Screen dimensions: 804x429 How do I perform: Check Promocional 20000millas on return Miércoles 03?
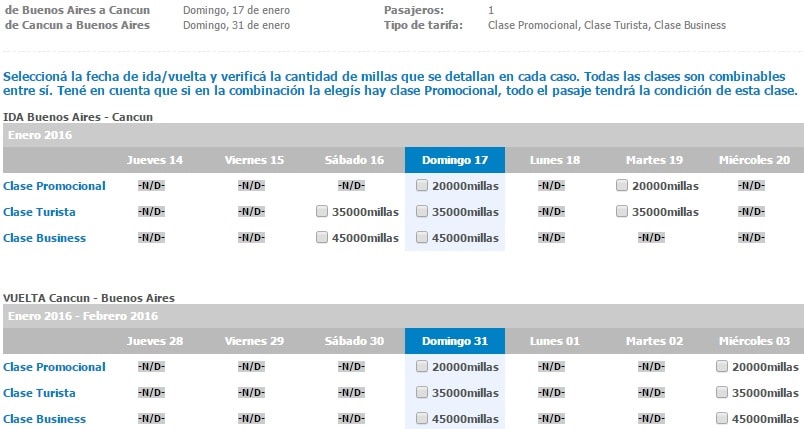[721, 366]
